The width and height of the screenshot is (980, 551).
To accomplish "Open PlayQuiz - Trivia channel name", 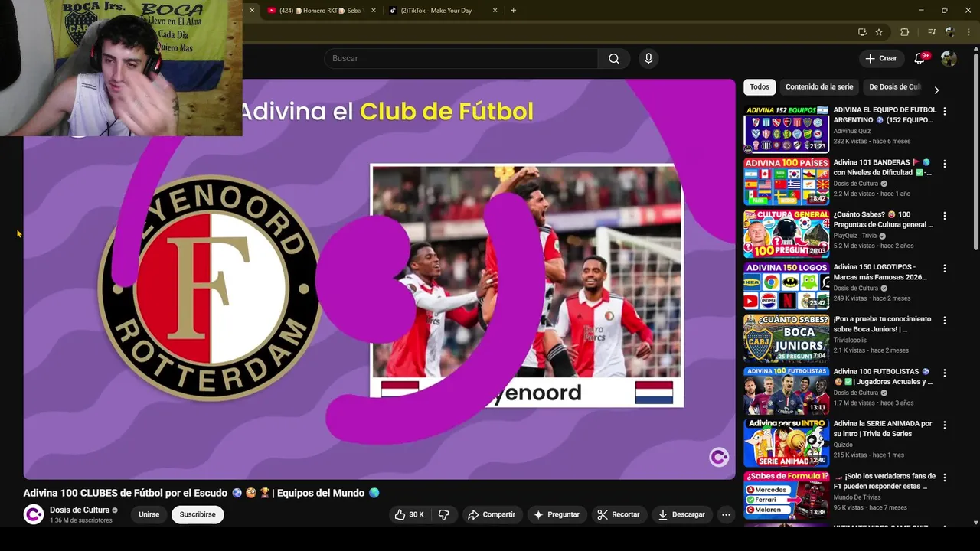I will [855, 236].
